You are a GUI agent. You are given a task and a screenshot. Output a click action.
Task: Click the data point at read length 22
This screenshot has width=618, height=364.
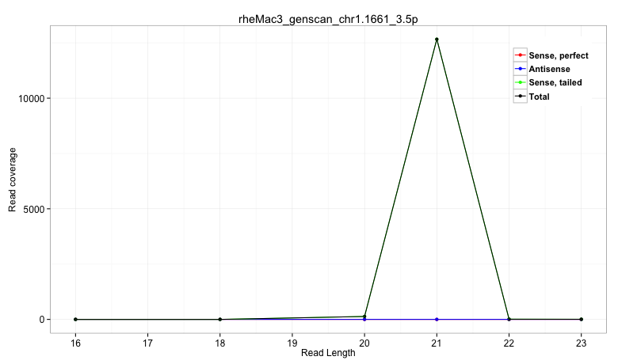point(509,320)
